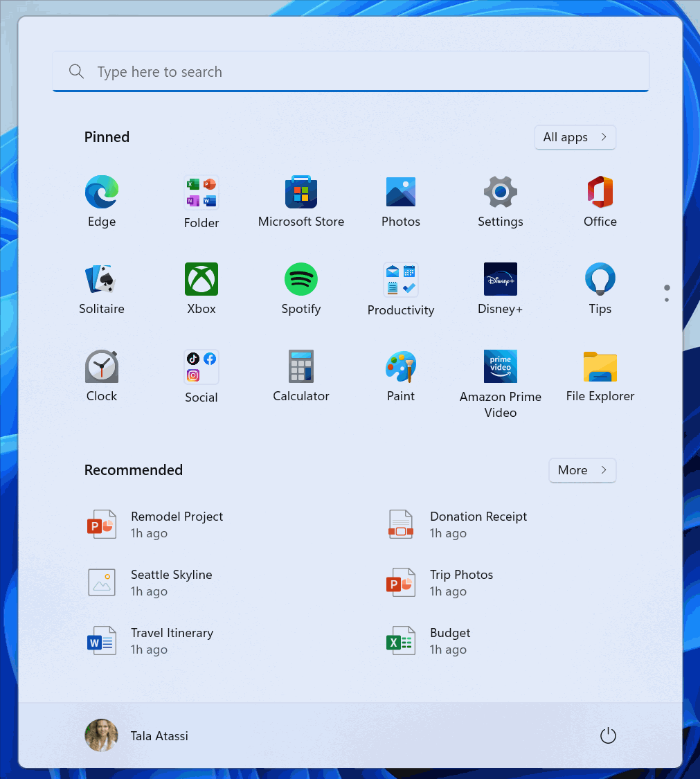Open Amazon Prime Video
Screen dimensions: 700x779
pyautogui.click(x=500, y=366)
